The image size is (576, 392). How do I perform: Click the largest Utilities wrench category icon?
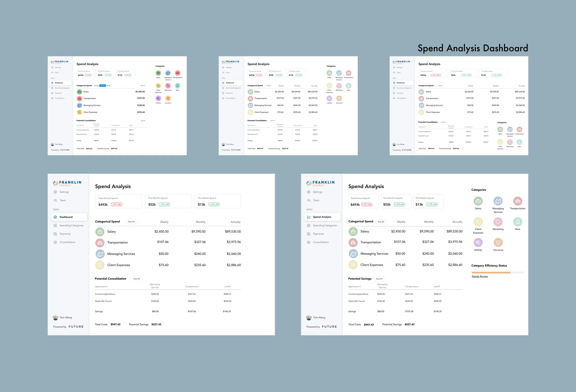pyautogui.click(x=478, y=242)
